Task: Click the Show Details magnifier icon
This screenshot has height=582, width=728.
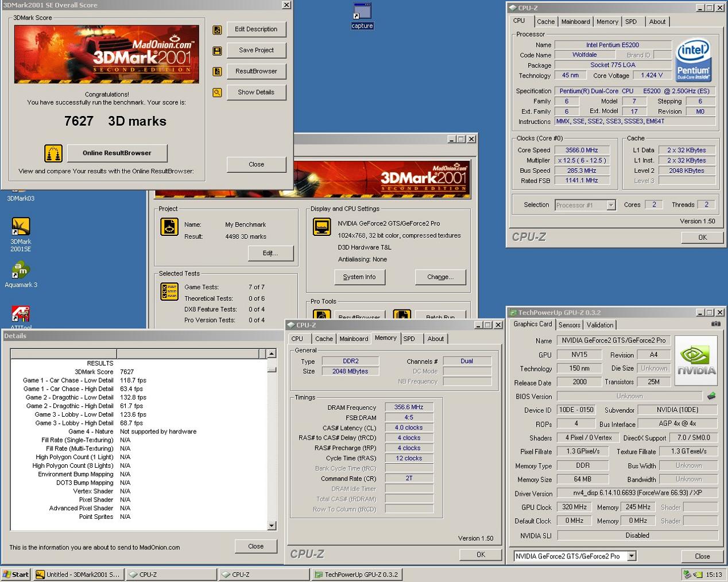Action: [x=217, y=92]
